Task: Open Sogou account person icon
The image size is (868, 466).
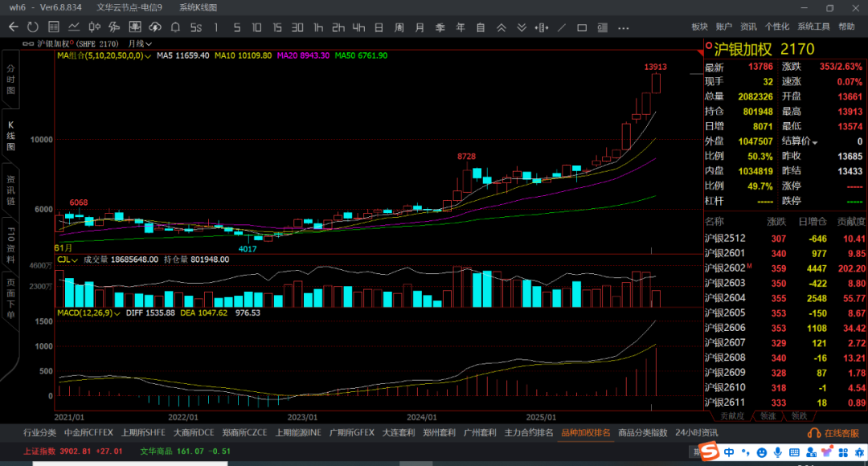Action: click(811, 452)
